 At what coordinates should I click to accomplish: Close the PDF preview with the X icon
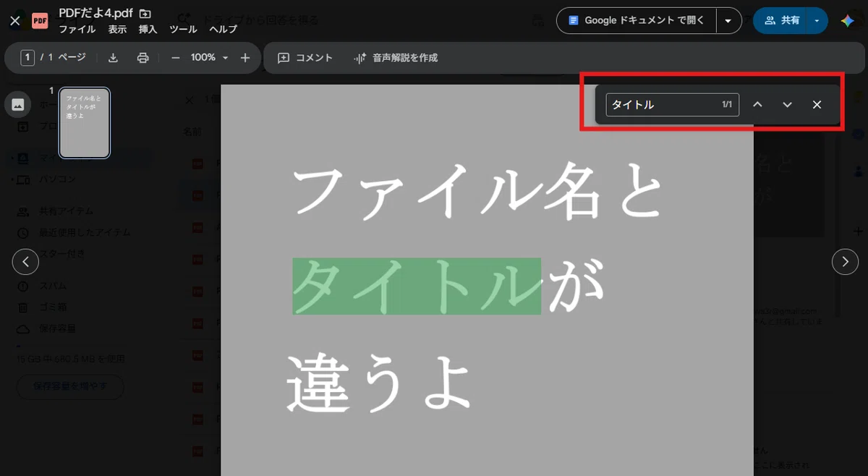[x=14, y=21]
